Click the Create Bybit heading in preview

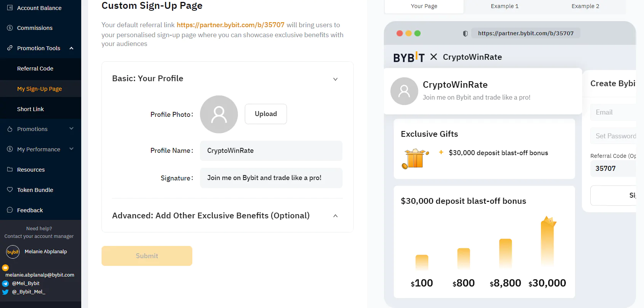coord(613,84)
